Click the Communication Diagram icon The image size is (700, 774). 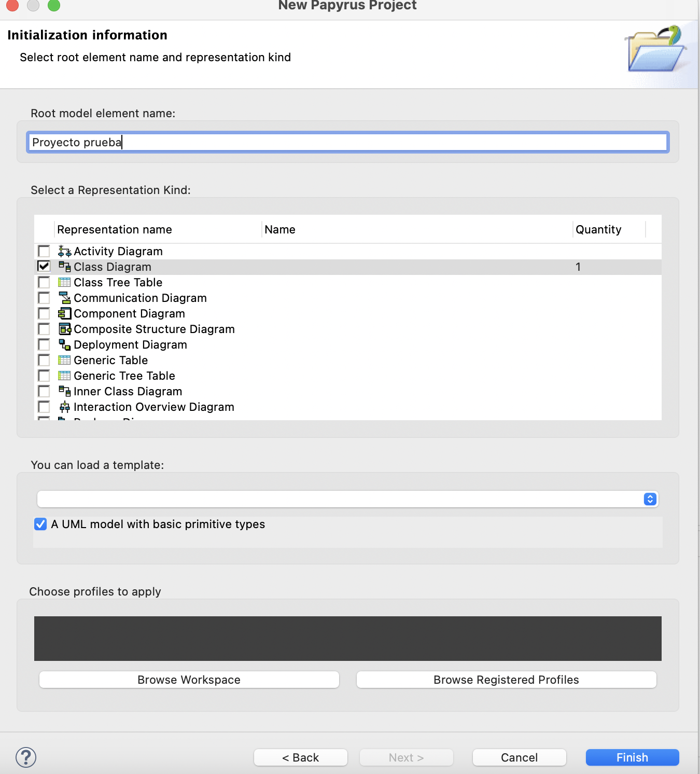[x=64, y=298]
